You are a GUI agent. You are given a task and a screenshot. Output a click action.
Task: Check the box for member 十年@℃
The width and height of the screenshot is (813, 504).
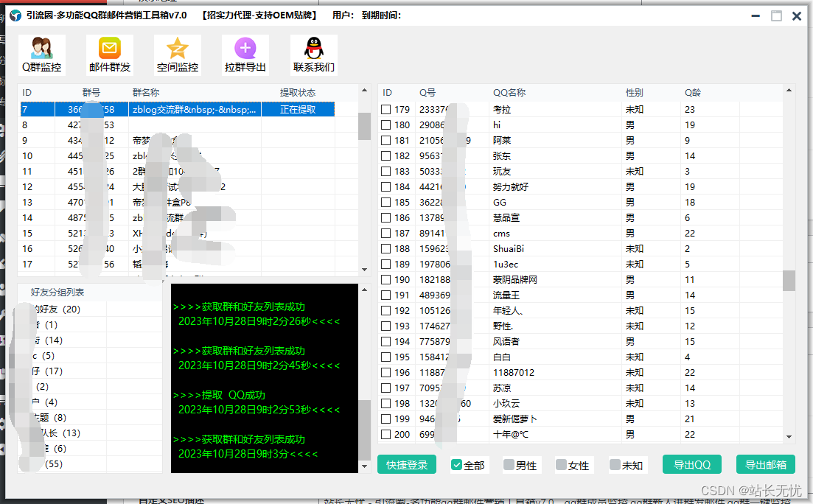coord(385,434)
